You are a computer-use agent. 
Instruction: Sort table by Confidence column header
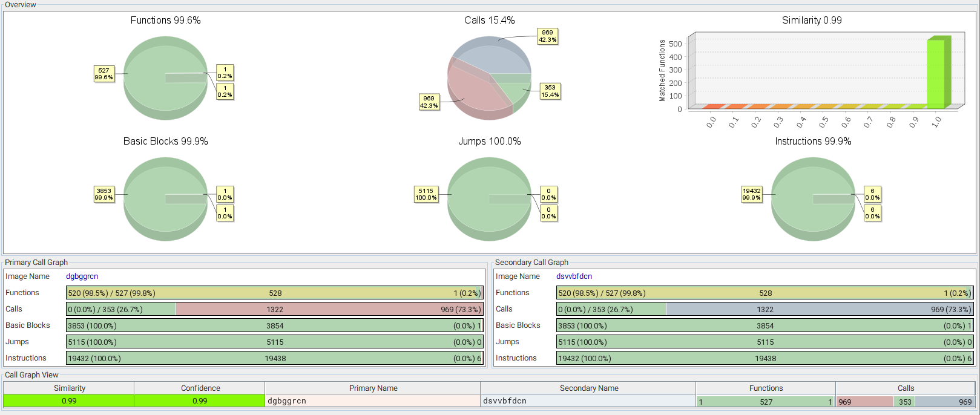click(200, 388)
